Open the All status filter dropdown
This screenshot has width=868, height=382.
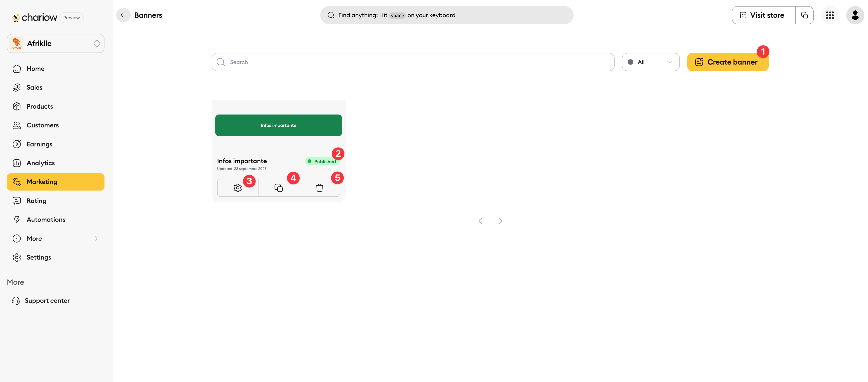tap(650, 62)
